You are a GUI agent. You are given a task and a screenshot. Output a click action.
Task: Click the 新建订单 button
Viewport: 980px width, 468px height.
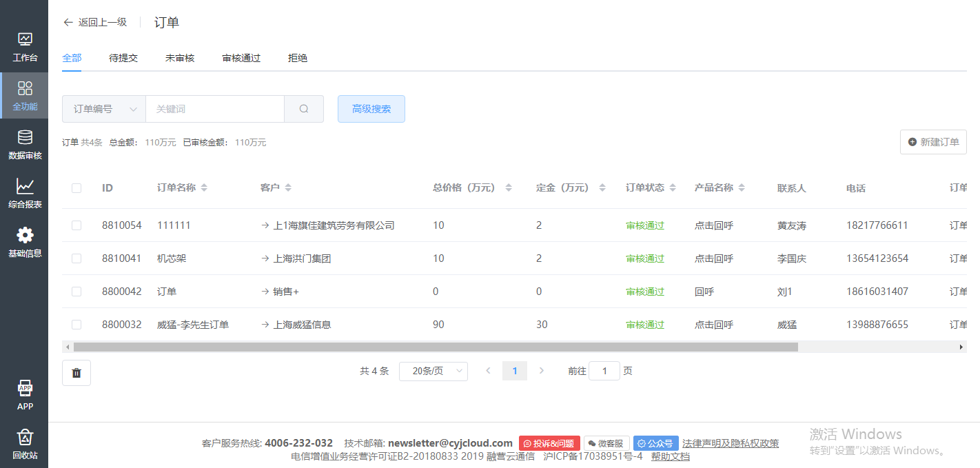[x=933, y=142]
